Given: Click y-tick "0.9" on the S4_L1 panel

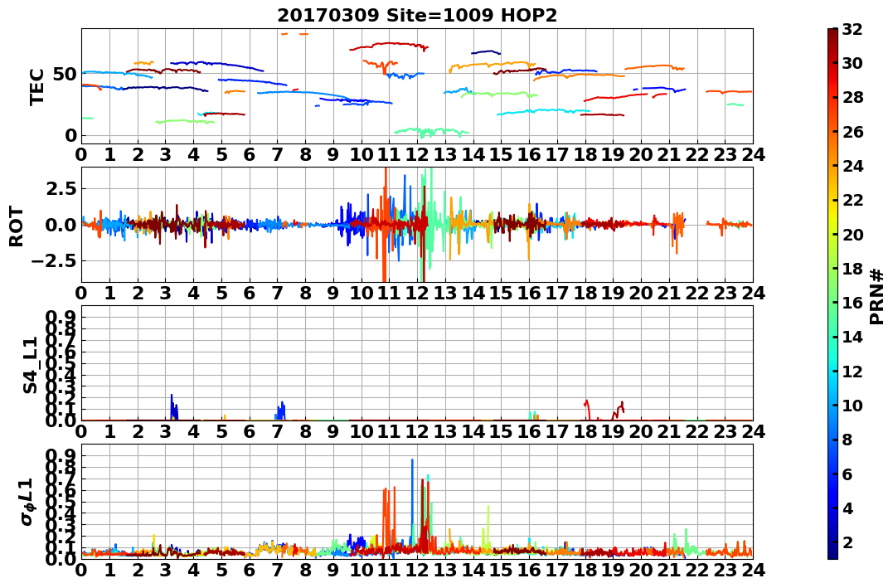Looking at the screenshot, I should (x=62, y=317).
